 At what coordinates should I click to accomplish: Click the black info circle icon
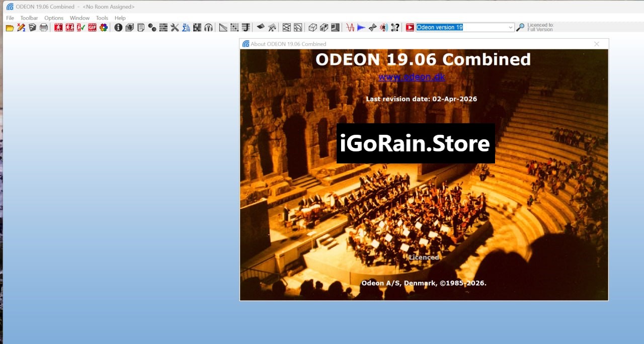coord(118,28)
